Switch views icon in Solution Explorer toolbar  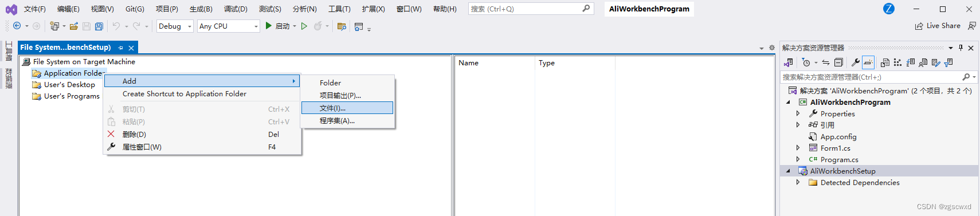(x=789, y=62)
